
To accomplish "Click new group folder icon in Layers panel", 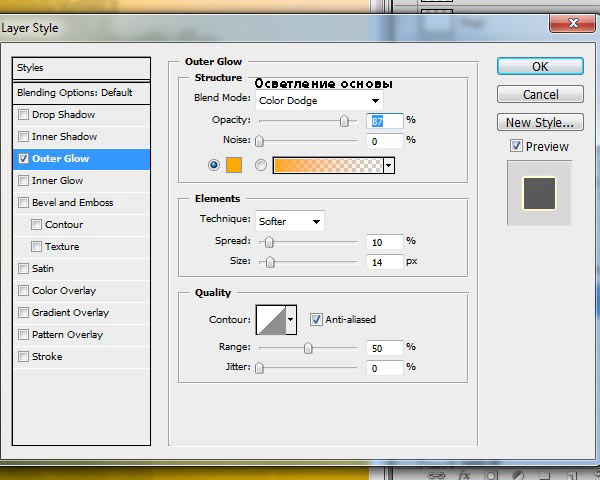I will [x=544, y=476].
